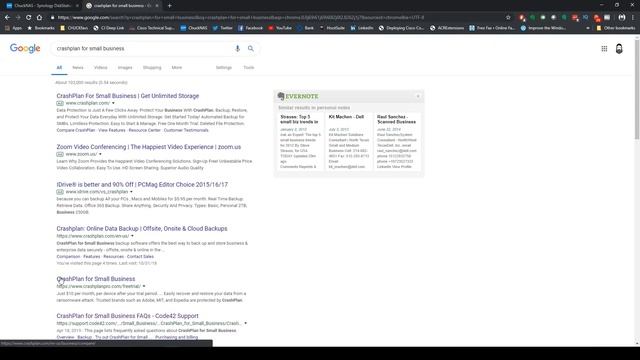This screenshot has width=640, height=360.
Task: Open the Chrome profile avatar in toolbar
Action: click(622, 18)
